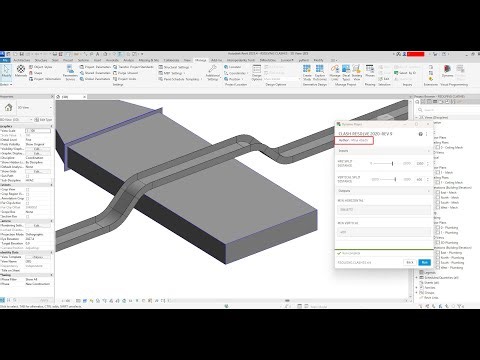
Task: Open Structural Settings dropdown
Action: (175, 67)
